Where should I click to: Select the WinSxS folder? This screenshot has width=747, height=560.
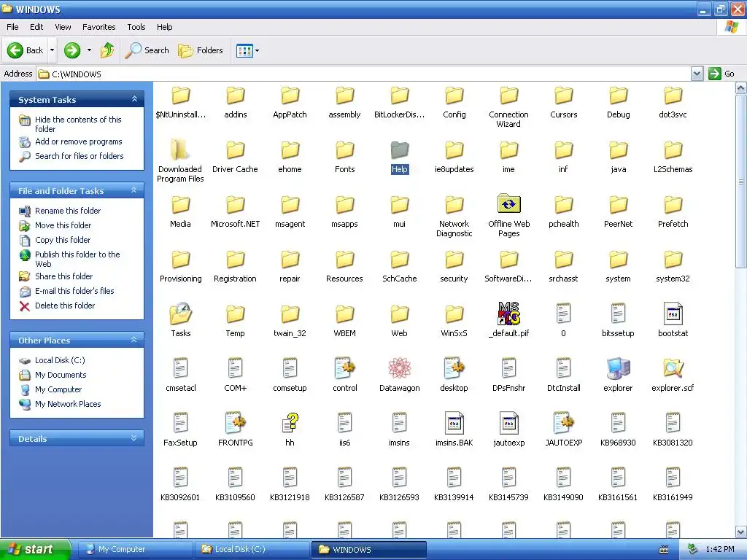(454, 314)
